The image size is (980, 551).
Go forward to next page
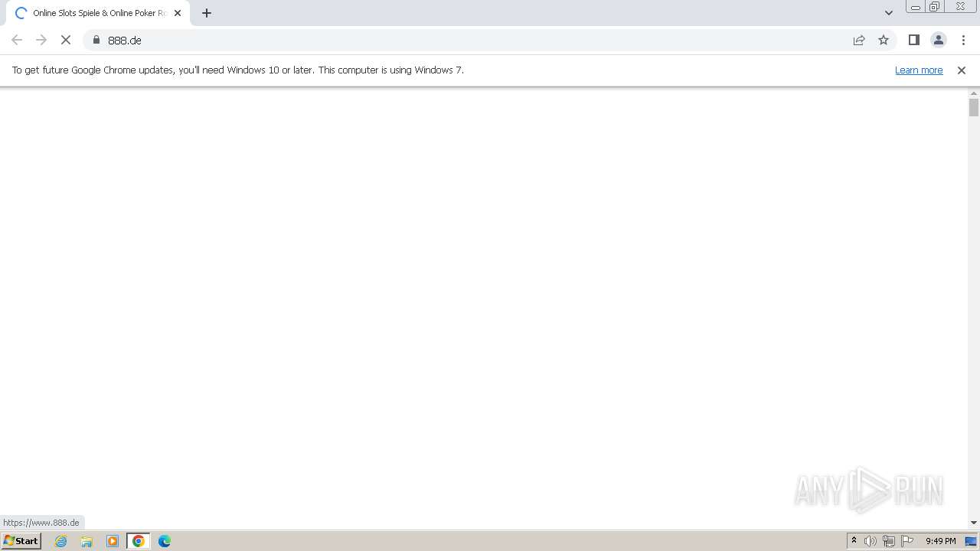coord(41,40)
